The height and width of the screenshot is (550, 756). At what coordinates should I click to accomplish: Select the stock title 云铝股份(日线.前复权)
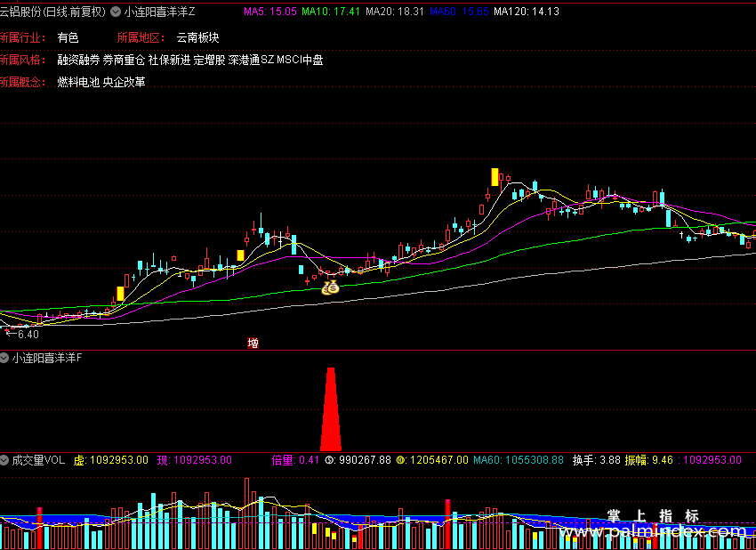tap(52, 12)
